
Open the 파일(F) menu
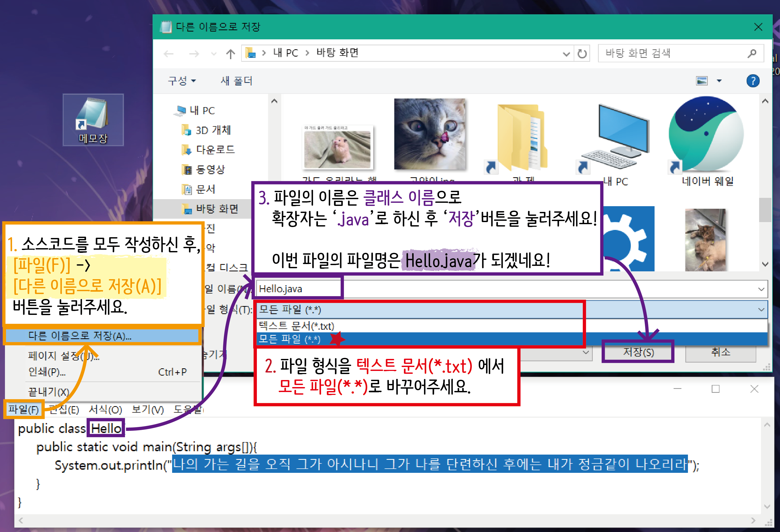tap(23, 409)
